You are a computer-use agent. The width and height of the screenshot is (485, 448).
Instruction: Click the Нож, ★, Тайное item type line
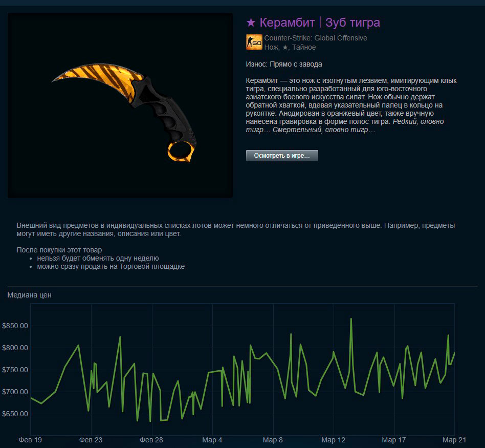click(290, 47)
